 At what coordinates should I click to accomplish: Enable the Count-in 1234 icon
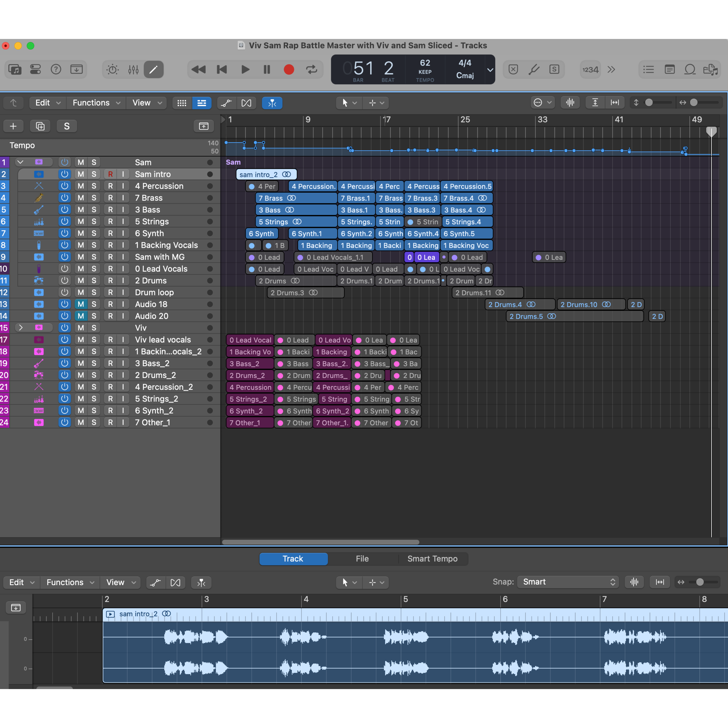(590, 69)
